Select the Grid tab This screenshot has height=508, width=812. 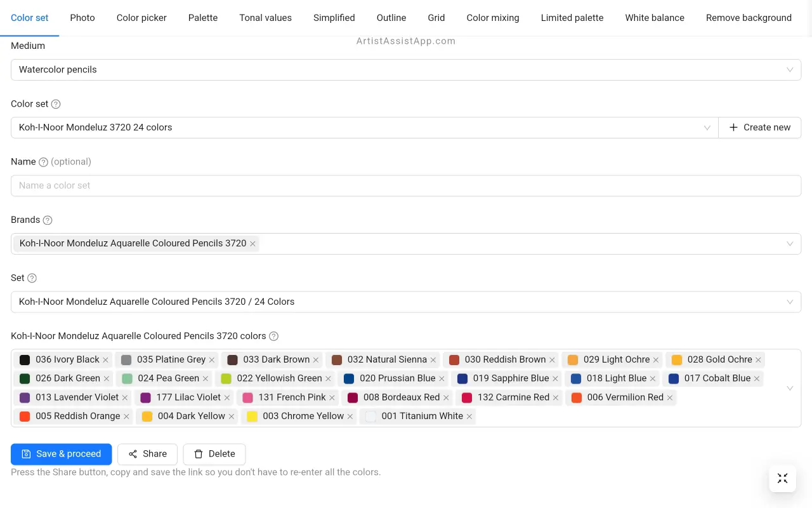click(436, 18)
